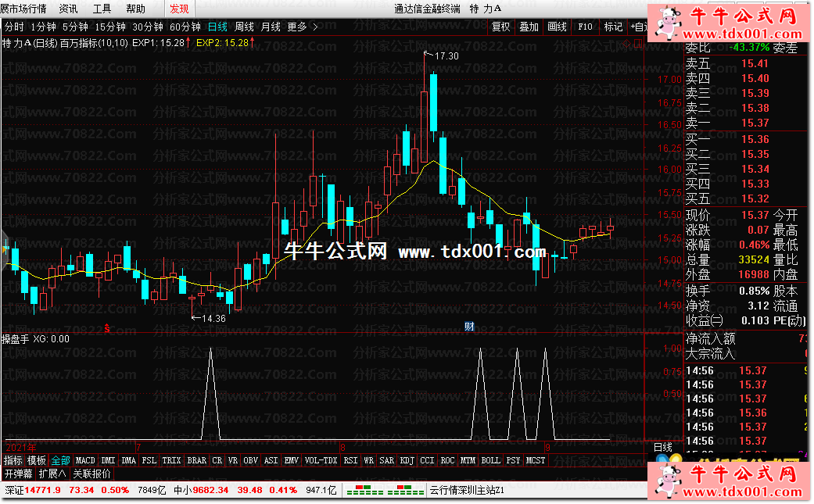The image size is (814, 504).
Task: Click the 复权 button
Action: click(501, 27)
